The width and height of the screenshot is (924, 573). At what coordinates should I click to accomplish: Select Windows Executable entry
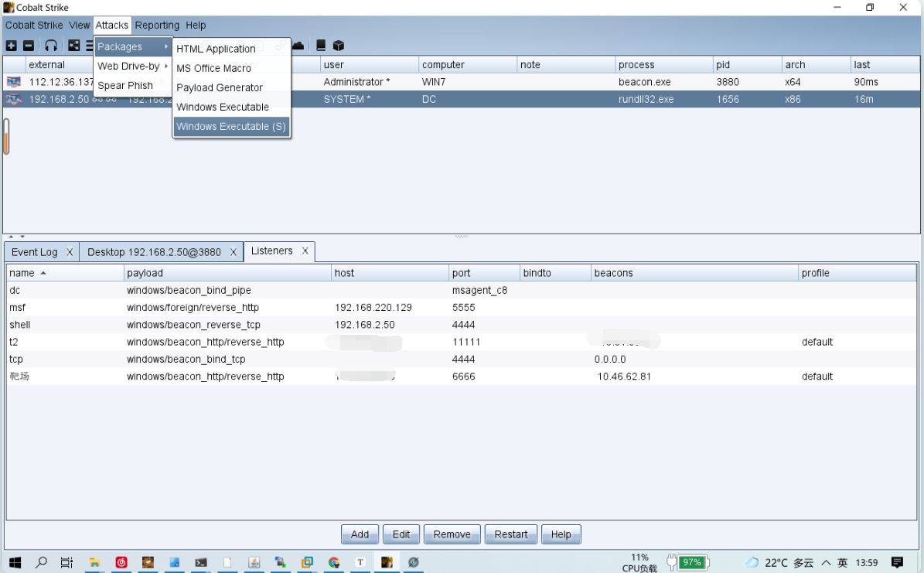(232, 107)
